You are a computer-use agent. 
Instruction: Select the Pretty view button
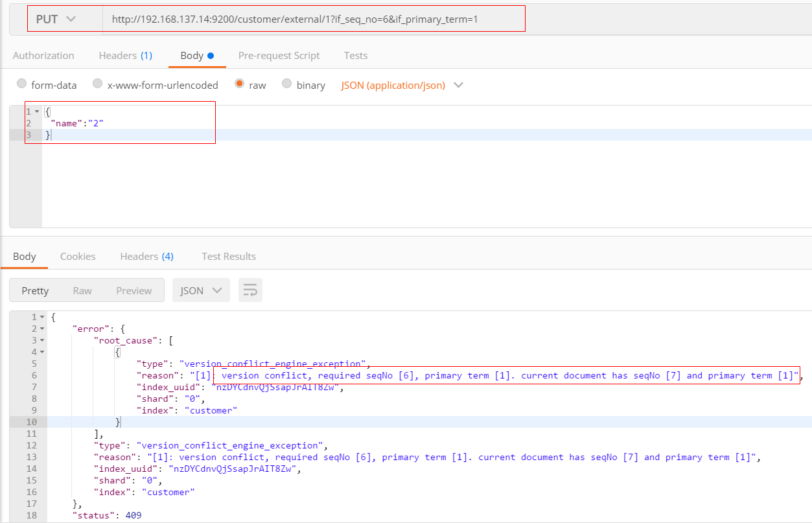pyautogui.click(x=35, y=290)
